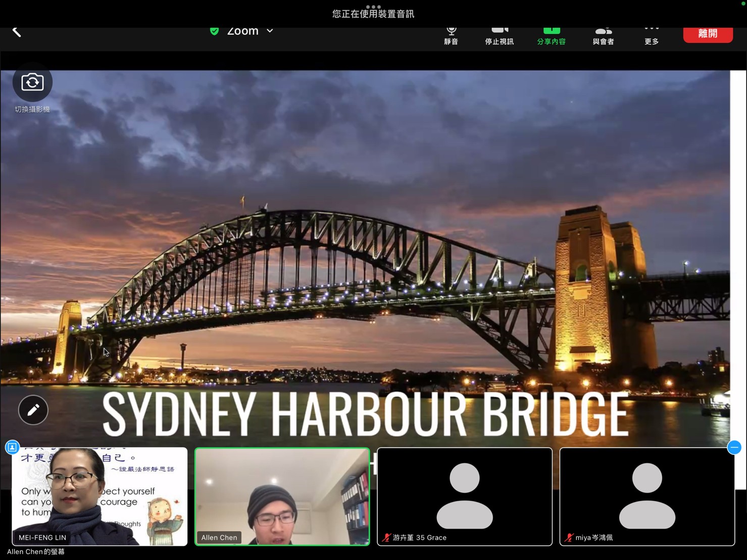
Task: Tap the blue person icon beside the video strip
Action: tap(12, 447)
